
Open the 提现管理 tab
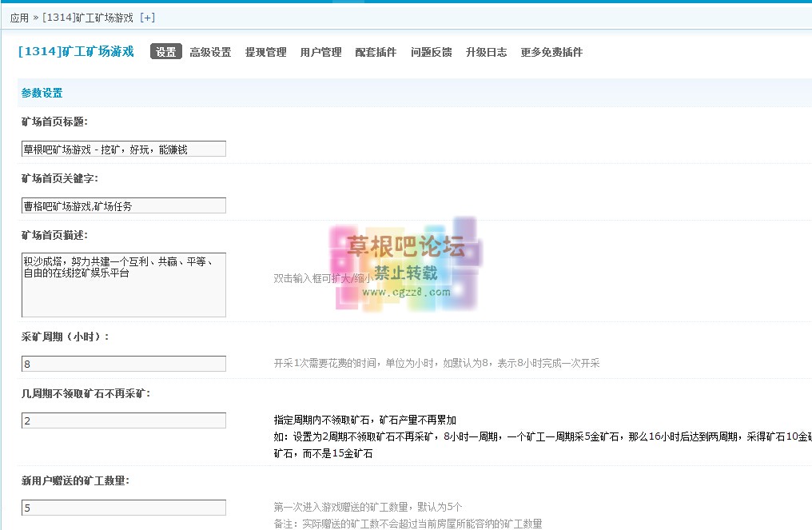(x=265, y=52)
